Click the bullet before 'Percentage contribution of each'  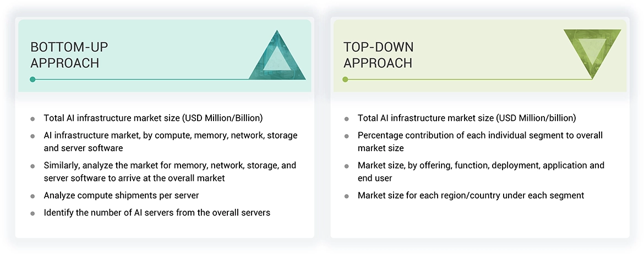click(346, 136)
